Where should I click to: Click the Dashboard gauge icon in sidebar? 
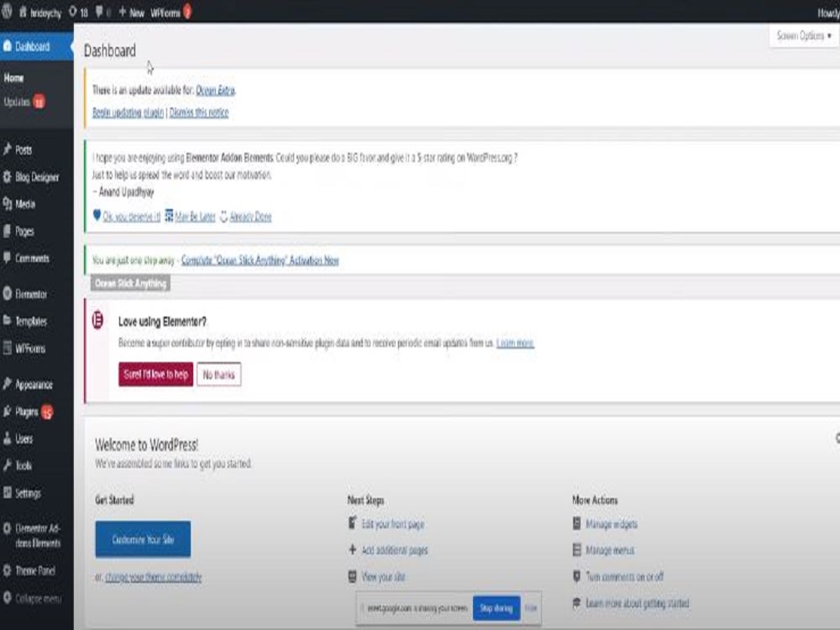pos(7,46)
